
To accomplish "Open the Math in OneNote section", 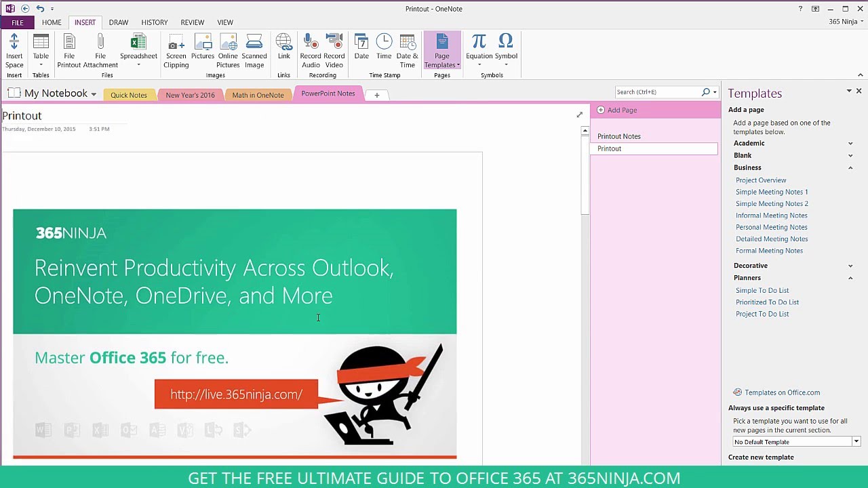I will click(x=258, y=95).
